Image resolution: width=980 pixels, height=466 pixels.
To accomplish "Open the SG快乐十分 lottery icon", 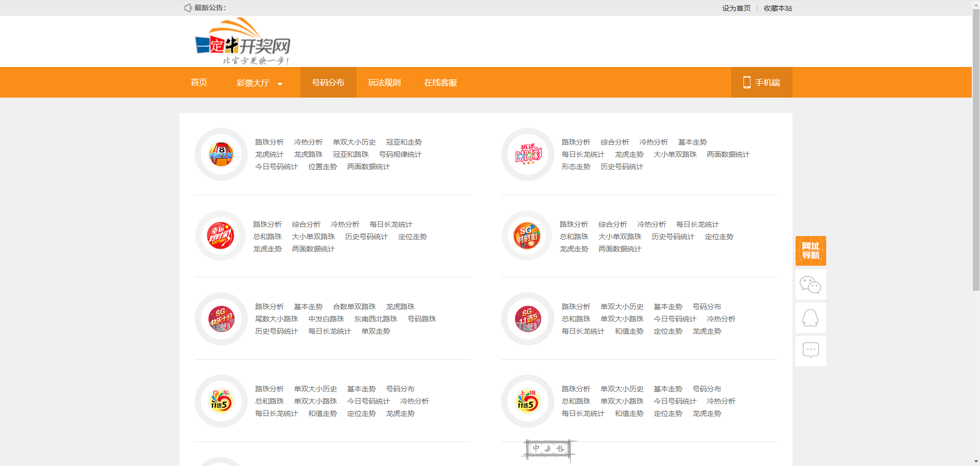I will [x=221, y=319].
